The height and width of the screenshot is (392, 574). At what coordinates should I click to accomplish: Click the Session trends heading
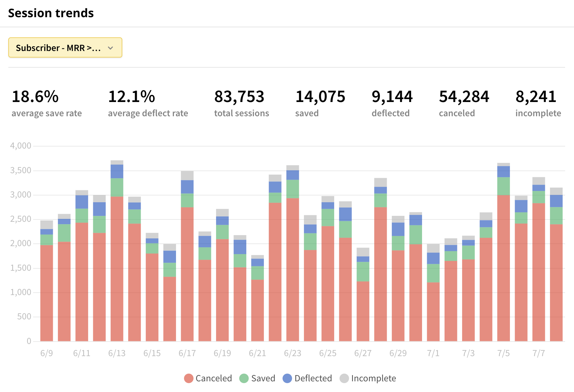click(x=51, y=13)
